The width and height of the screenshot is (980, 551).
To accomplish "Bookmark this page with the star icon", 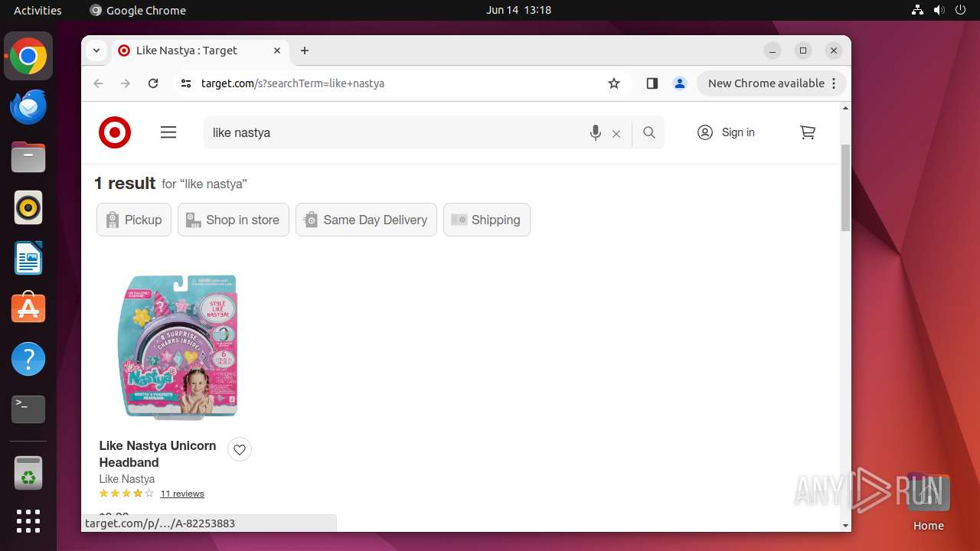I will (x=614, y=83).
